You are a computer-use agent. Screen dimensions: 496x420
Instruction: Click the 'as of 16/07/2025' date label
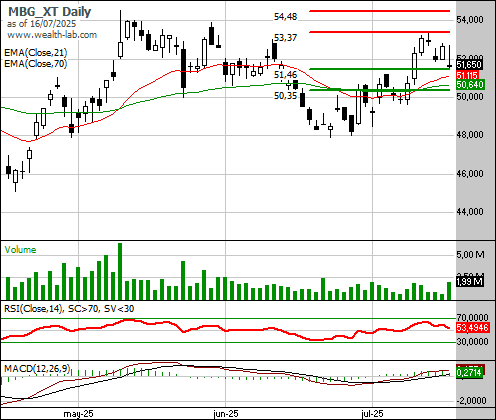41,24
